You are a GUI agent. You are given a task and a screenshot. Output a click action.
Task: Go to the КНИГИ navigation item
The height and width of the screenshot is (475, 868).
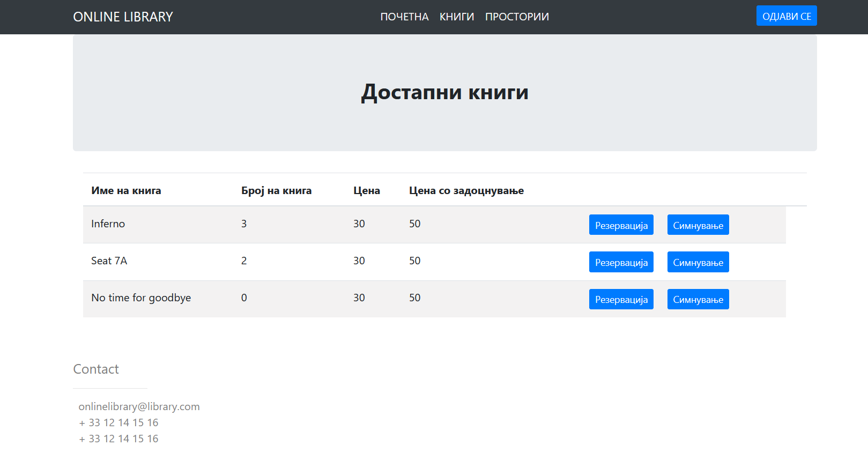click(x=456, y=17)
